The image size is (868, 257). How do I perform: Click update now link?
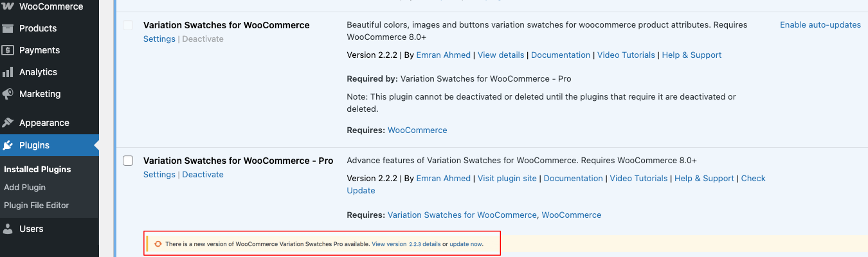(466, 245)
